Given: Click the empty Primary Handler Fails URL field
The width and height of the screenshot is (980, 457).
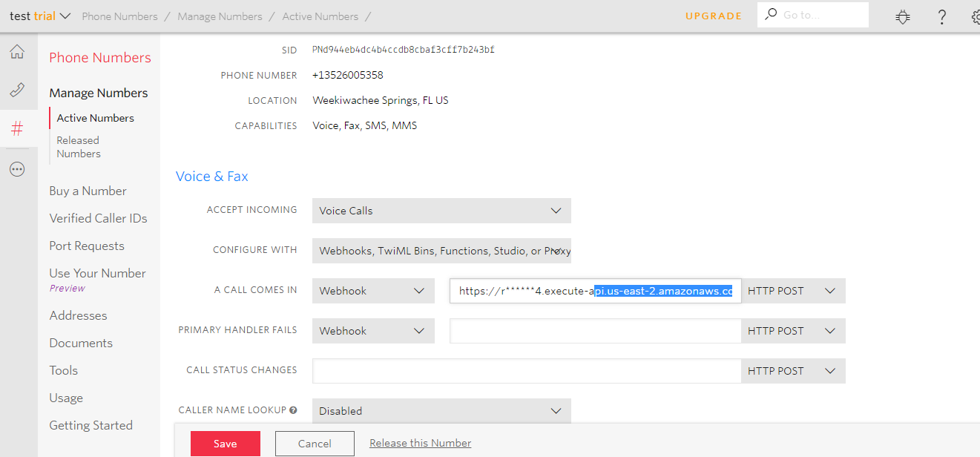Looking at the screenshot, I should click(594, 330).
